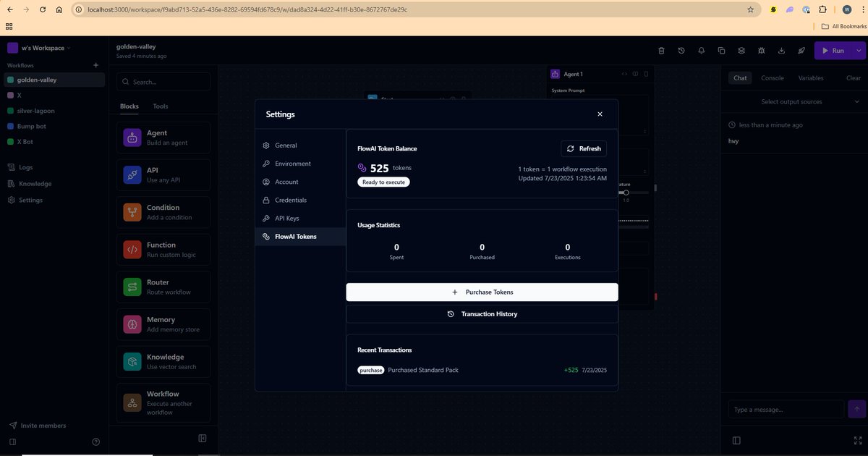Open the Run button dropdown arrow
This screenshot has width=868, height=456.
(x=859, y=51)
